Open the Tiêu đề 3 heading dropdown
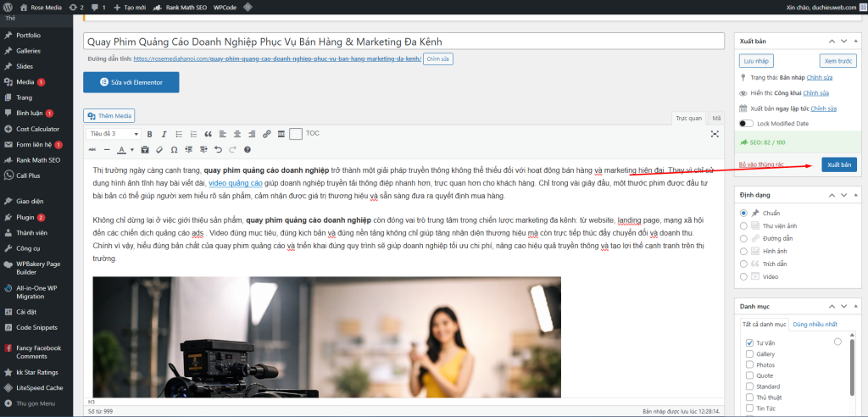 [x=114, y=134]
